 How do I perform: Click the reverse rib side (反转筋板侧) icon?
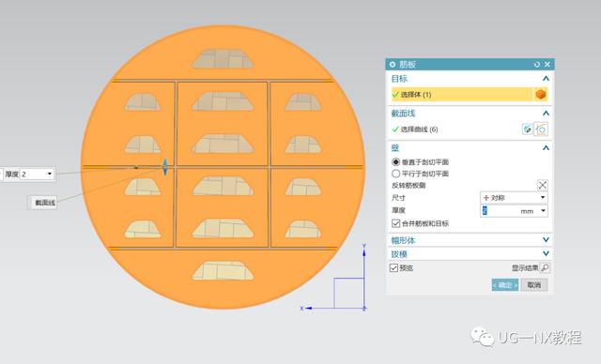tap(543, 185)
